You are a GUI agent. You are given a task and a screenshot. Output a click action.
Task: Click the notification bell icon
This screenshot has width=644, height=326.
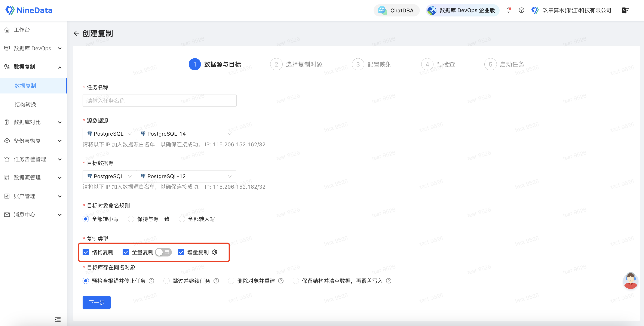tap(509, 10)
